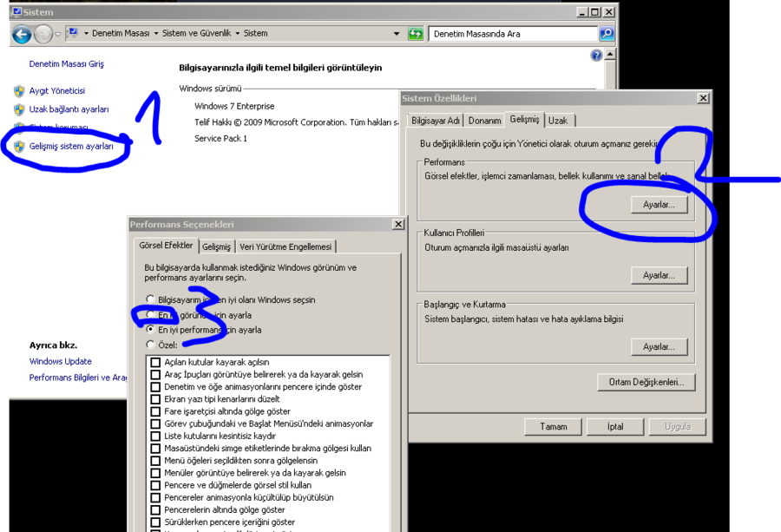
Task: Click Tamam in Sistem Özellikleri
Action: (x=554, y=427)
